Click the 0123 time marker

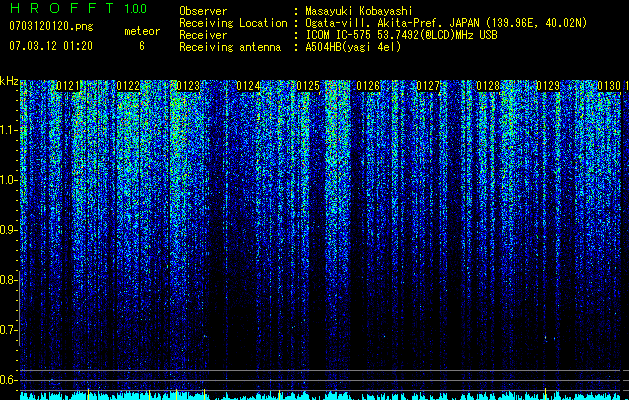(x=188, y=86)
